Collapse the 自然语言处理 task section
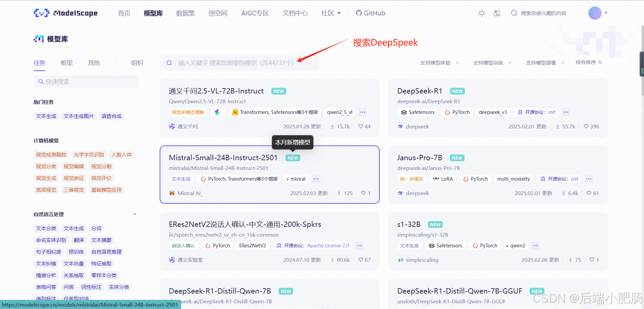 tap(135, 214)
